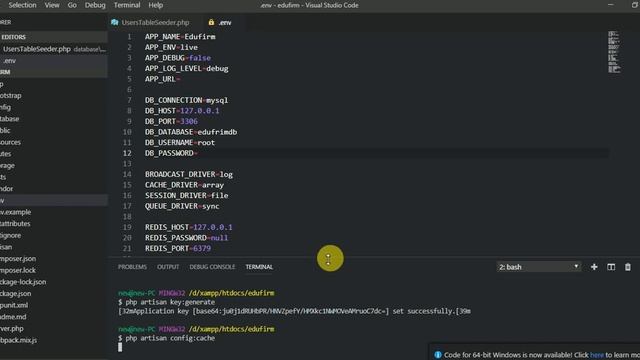Click the editor minimap overview
This screenshot has width=640, height=360.
614,52
